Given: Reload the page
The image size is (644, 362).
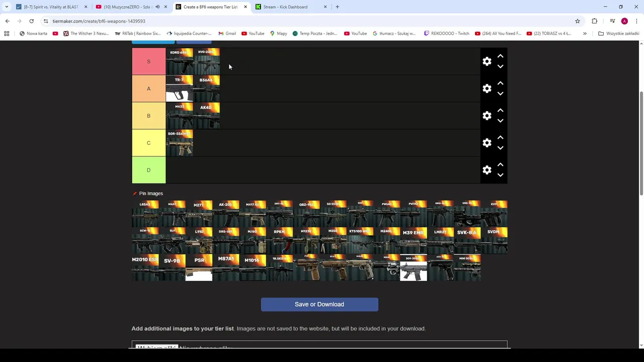Looking at the screenshot, I should pyautogui.click(x=31, y=21).
